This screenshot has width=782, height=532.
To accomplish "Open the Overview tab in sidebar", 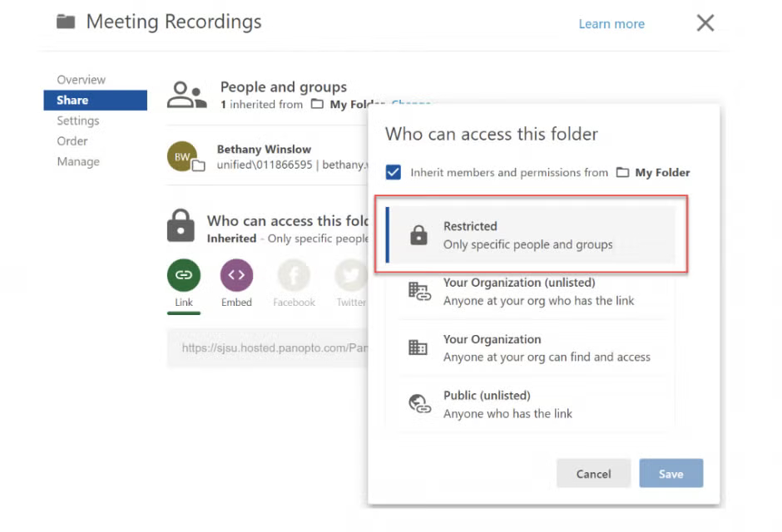I will (81, 80).
